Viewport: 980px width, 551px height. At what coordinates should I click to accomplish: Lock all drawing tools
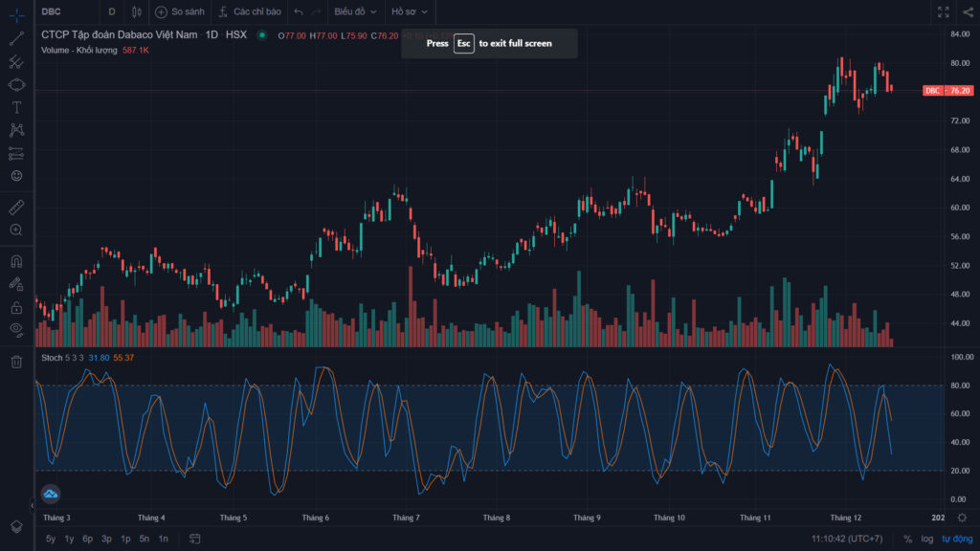(x=17, y=307)
